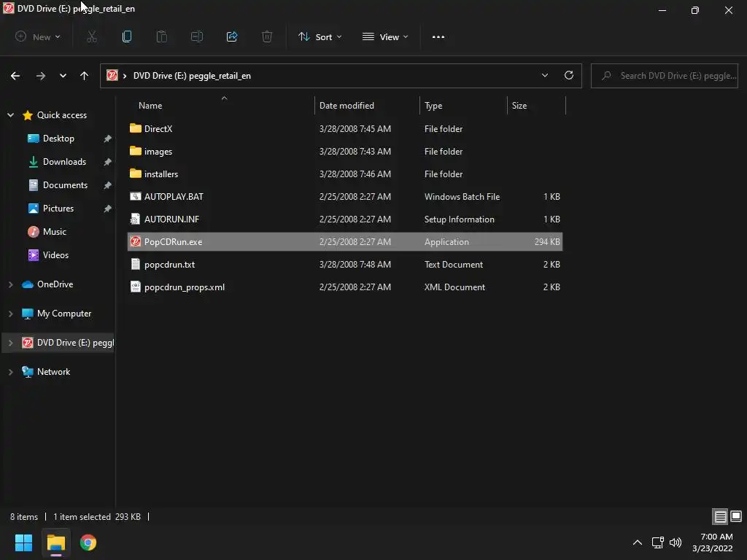
Task: Open Downloads in Quick access
Action: tap(64, 161)
